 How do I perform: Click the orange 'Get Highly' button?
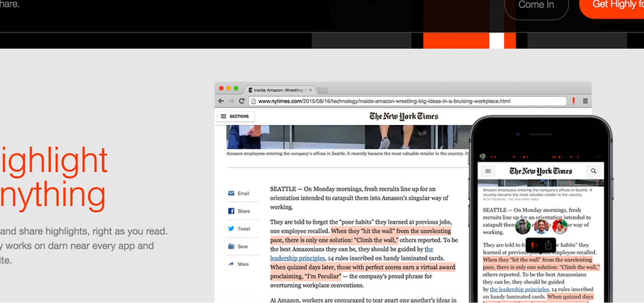coord(612,5)
